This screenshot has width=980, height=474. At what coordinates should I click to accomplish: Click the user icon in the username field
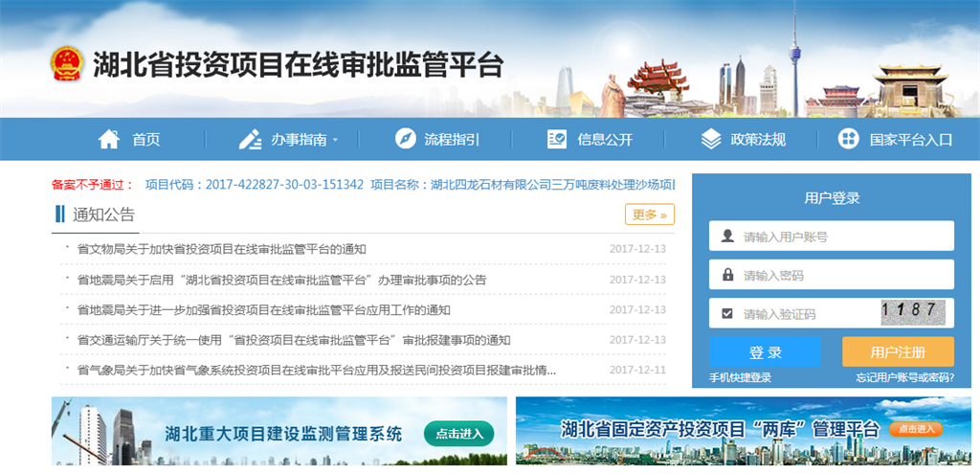pyautogui.click(x=727, y=236)
